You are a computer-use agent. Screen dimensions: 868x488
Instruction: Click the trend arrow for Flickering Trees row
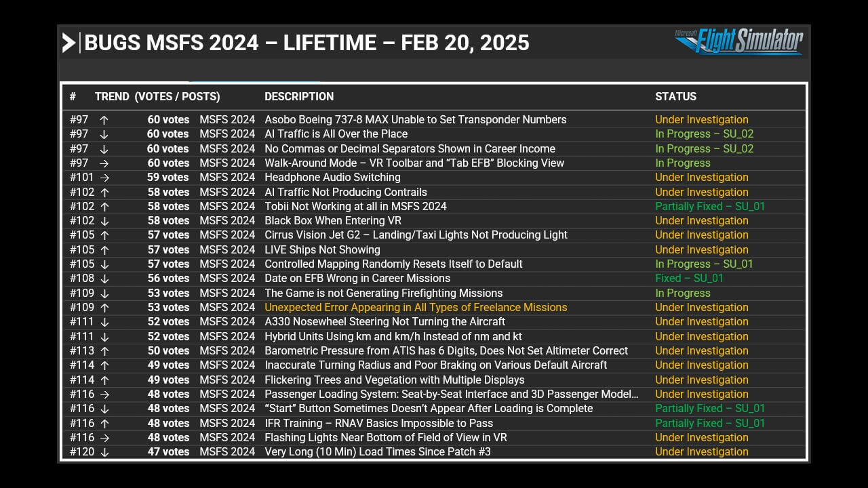pos(104,380)
